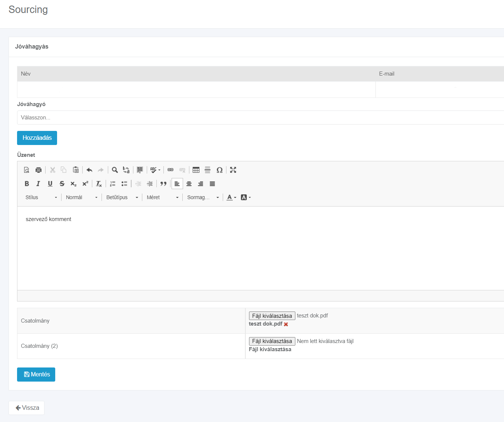Screen dimensions: 504x422
Task: Insert a table using the table icon
Action: [196, 170]
